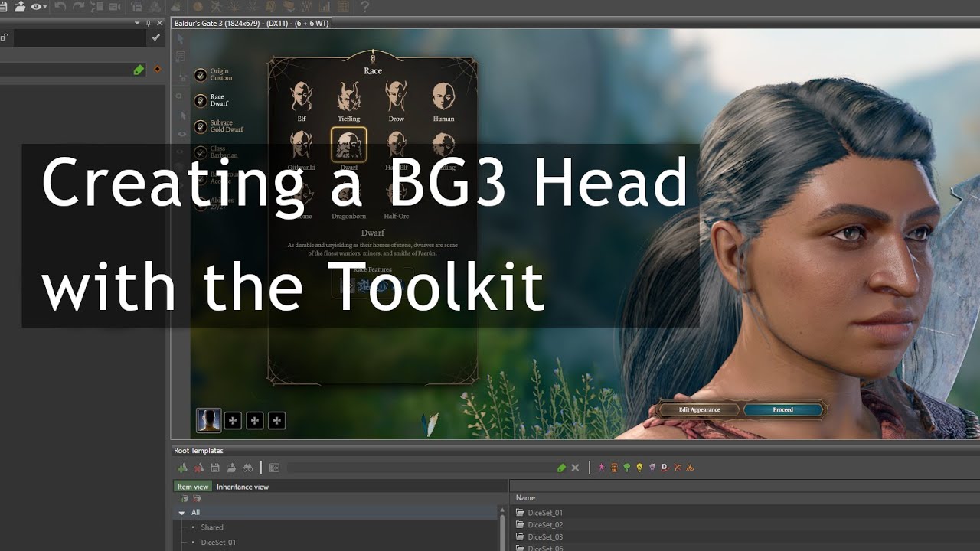Add party member with first plus slot
This screenshot has width=980, height=551.
(233, 420)
